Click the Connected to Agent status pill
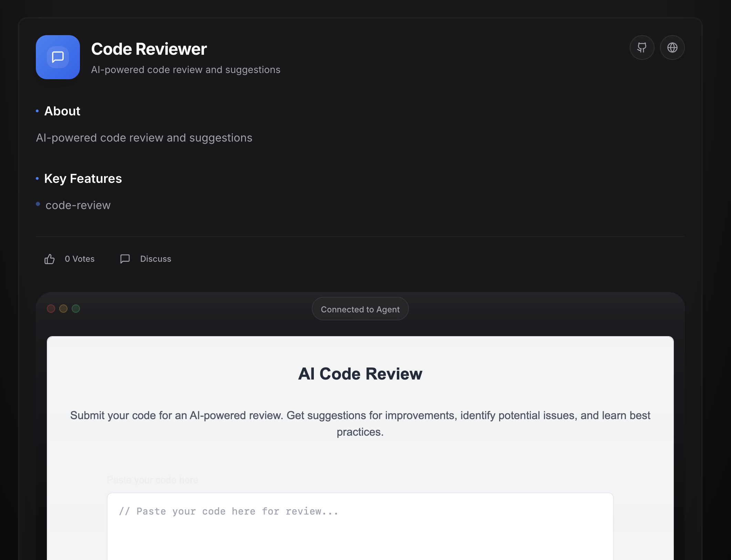Image resolution: width=731 pixels, height=560 pixels. coord(360,309)
